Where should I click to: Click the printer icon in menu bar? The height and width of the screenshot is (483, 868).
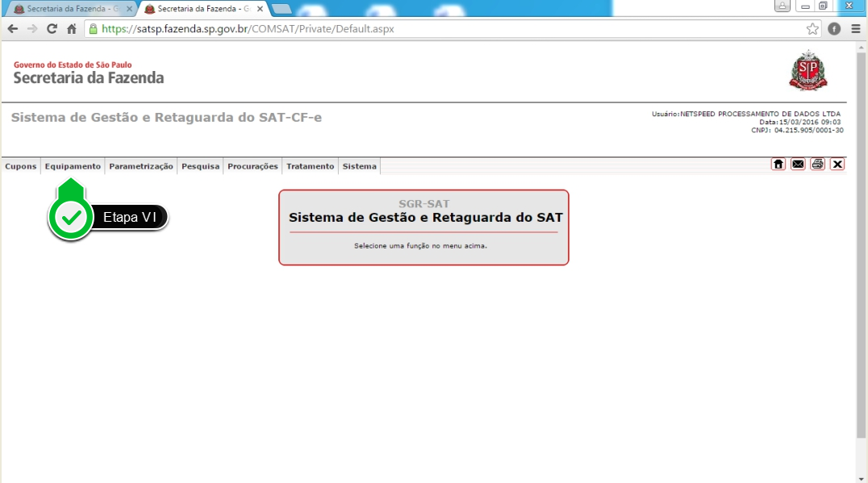coord(818,164)
